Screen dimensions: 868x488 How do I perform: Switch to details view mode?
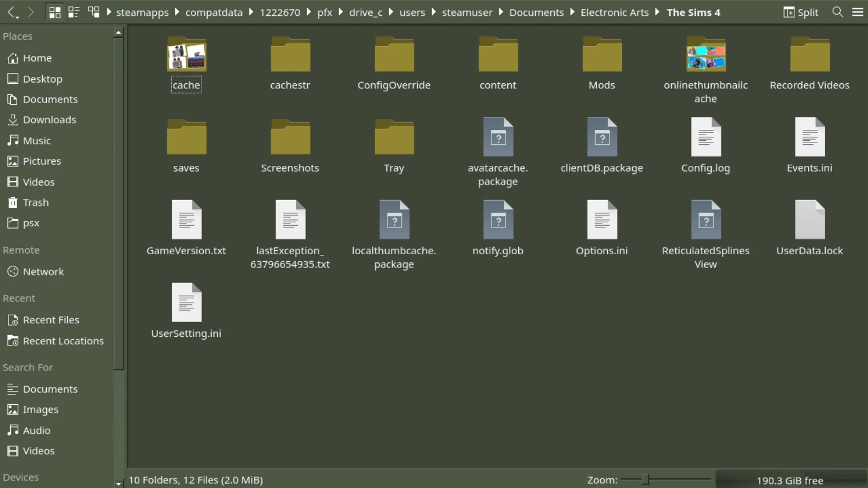[94, 12]
